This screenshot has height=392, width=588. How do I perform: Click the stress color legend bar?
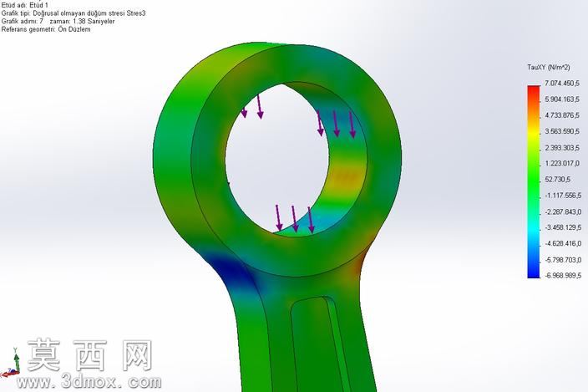533,181
